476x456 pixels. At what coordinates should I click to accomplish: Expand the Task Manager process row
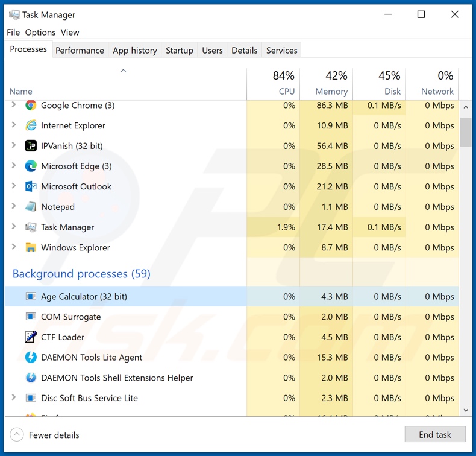click(14, 227)
